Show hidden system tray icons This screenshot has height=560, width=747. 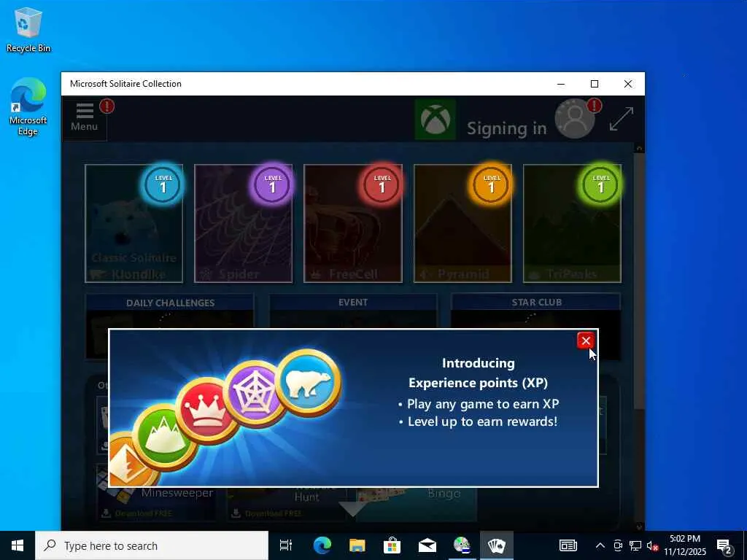tap(600, 545)
